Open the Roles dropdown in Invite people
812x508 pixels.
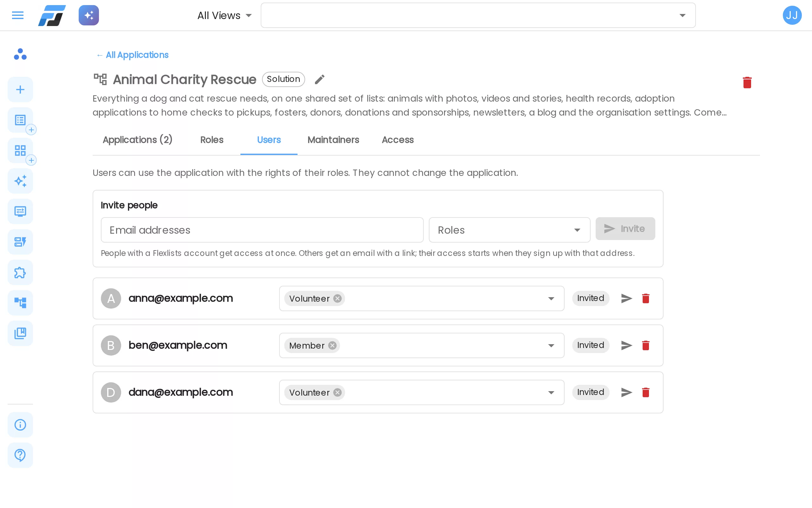509,230
